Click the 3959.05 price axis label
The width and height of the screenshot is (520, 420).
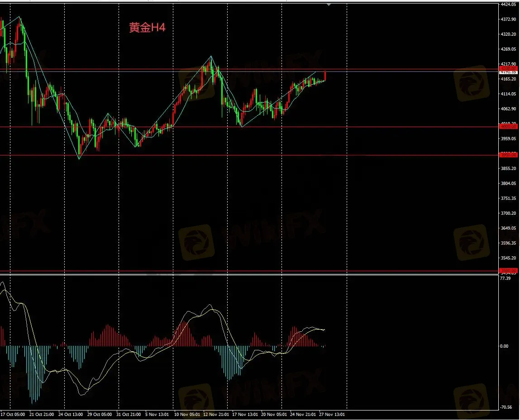(508, 138)
